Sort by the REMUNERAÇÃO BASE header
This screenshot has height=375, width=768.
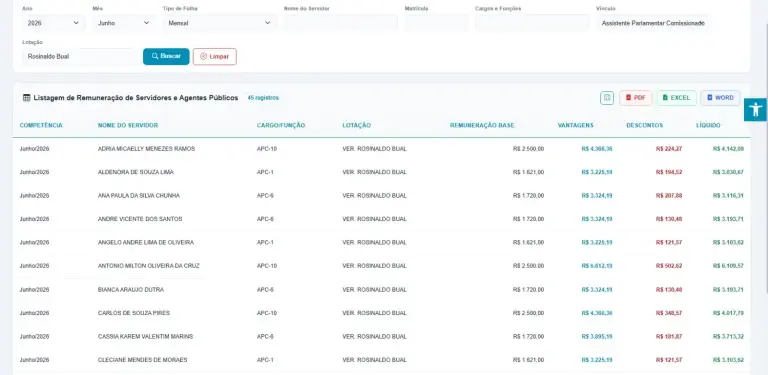click(x=482, y=125)
